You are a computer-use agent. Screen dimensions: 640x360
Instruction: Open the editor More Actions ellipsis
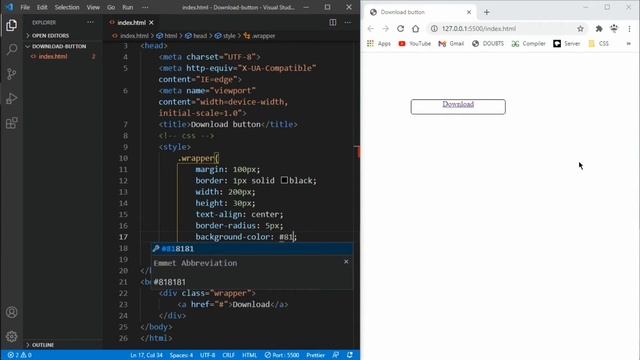tap(348, 22)
